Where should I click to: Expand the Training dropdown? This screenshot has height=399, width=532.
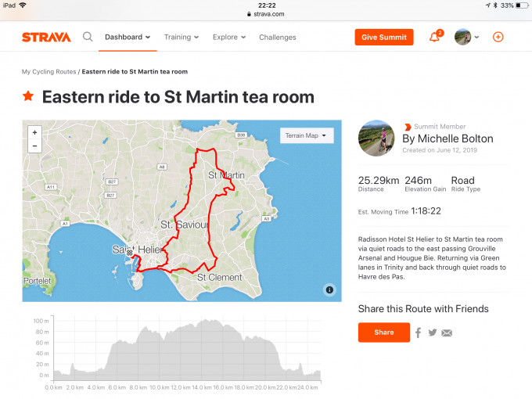click(181, 37)
